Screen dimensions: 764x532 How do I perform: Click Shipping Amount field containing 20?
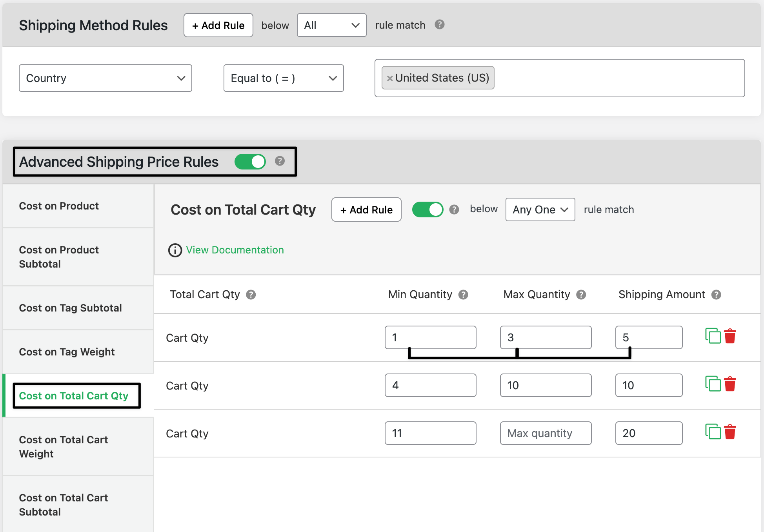[649, 433]
